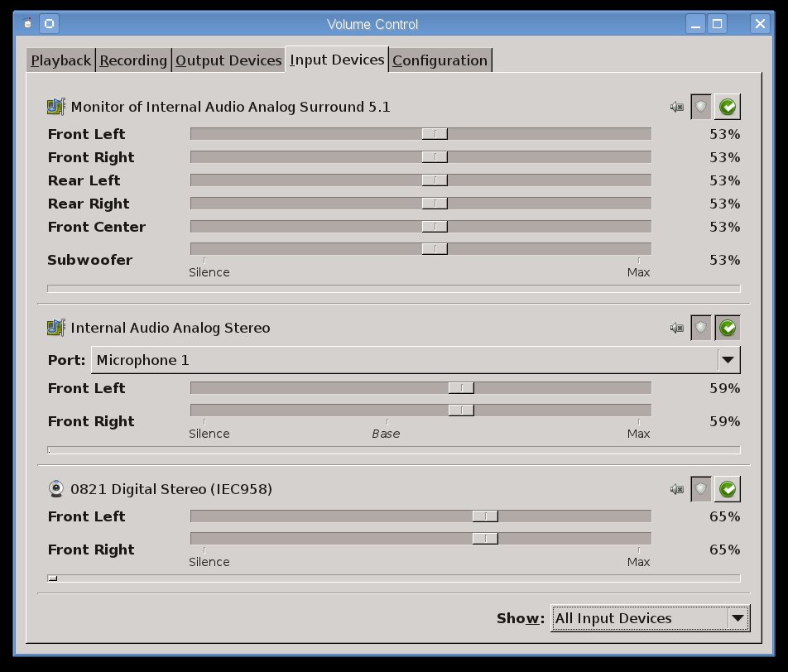Click the webcam icon beside 0821 Digital Stereo
Viewport: 788px width, 672px height.
coord(55,489)
